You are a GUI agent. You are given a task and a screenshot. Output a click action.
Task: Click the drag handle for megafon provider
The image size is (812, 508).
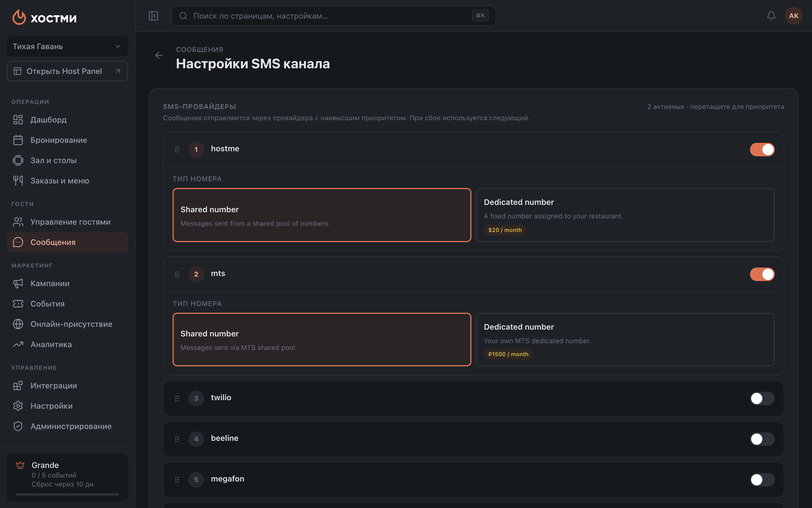[177, 480]
